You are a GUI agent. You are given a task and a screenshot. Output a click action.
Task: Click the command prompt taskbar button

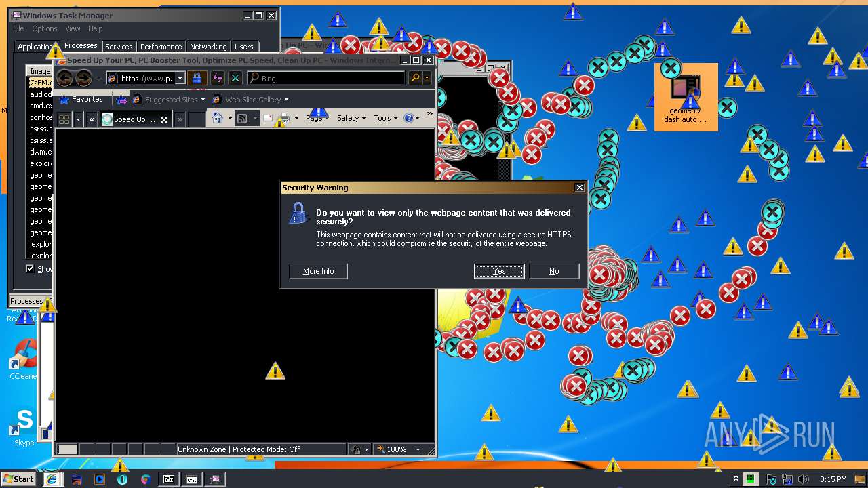click(192, 479)
